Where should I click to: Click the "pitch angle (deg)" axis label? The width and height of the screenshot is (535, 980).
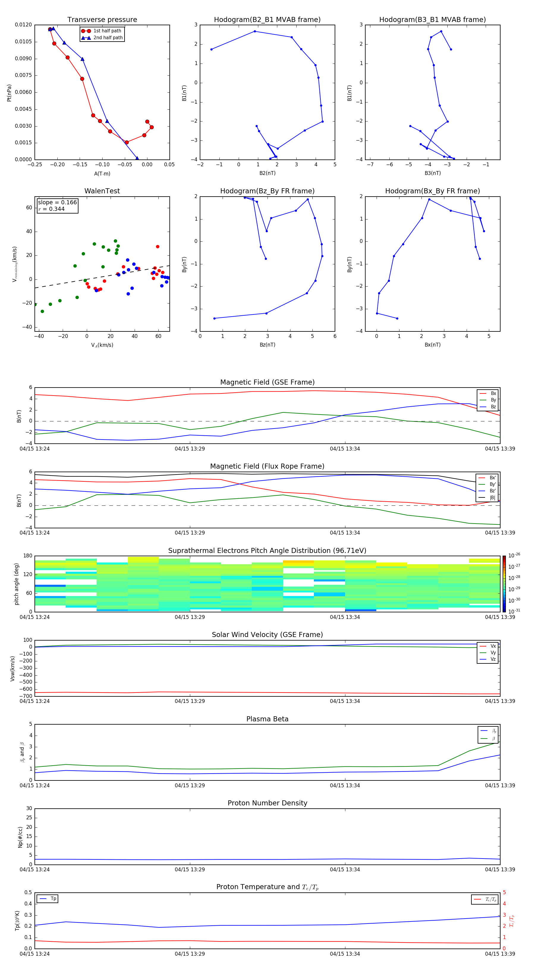(16, 584)
